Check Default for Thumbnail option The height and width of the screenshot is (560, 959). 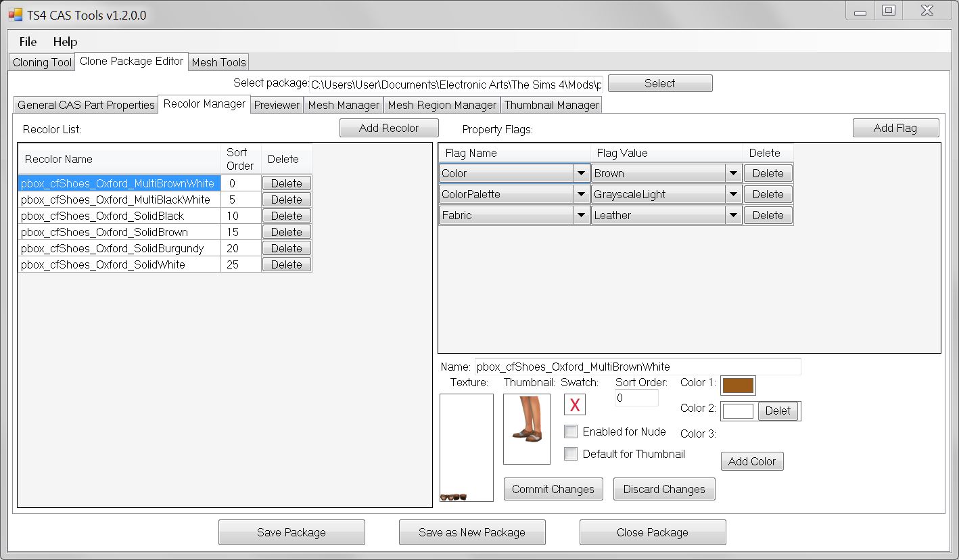tap(571, 454)
